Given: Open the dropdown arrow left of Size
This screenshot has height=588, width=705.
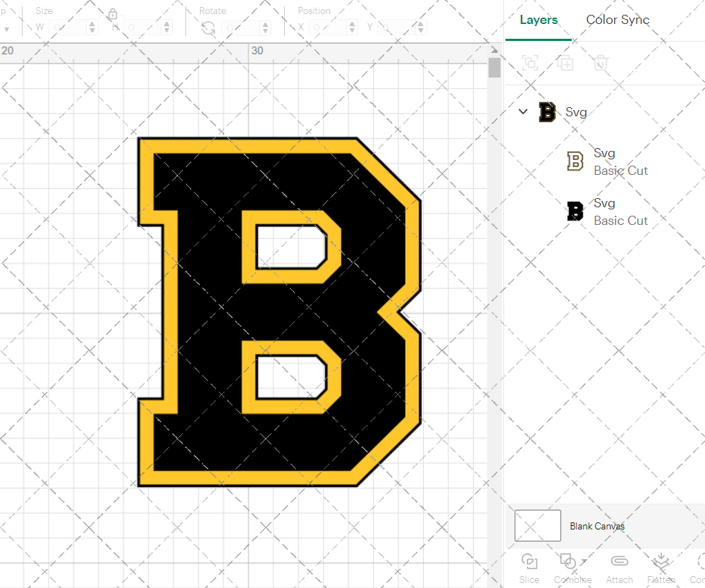Looking at the screenshot, I should (x=6, y=30).
